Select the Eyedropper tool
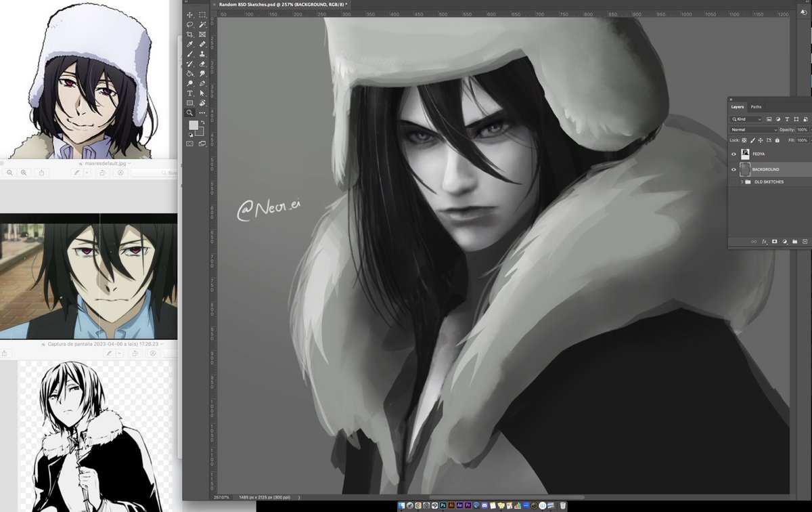The height and width of the screenshot is (512, 812). point(190,44)
